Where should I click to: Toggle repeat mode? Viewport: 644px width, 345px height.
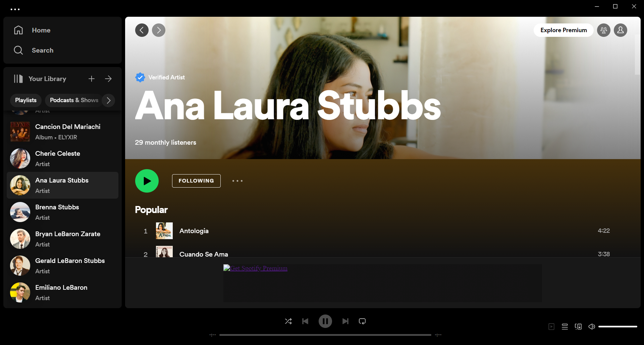(x=362, y=321)
